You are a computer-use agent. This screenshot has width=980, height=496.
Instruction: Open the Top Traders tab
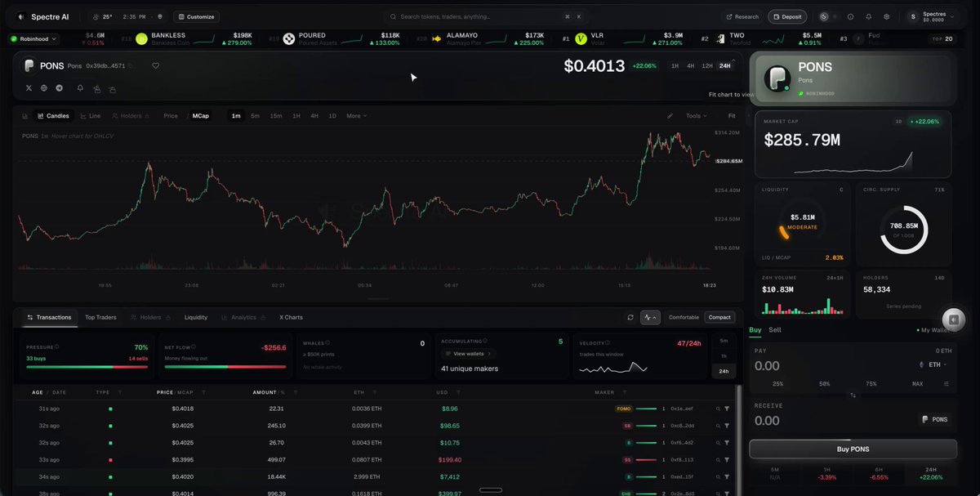coord(100,317)
